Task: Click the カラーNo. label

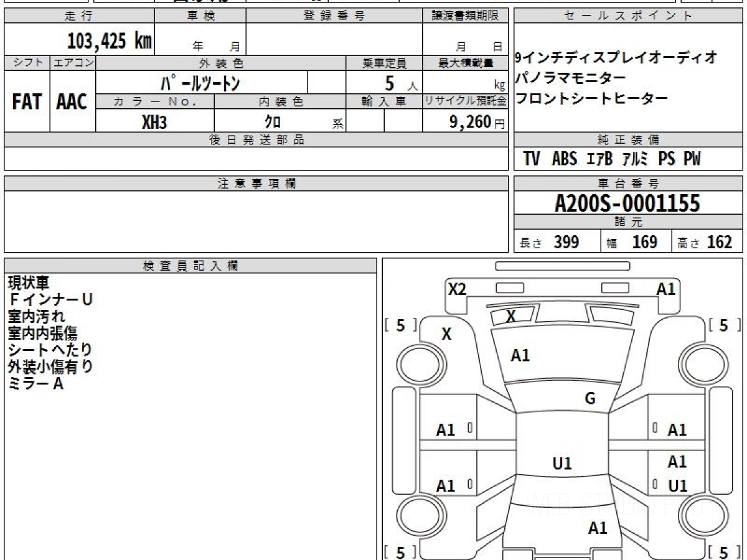Action: coord(155,101)
